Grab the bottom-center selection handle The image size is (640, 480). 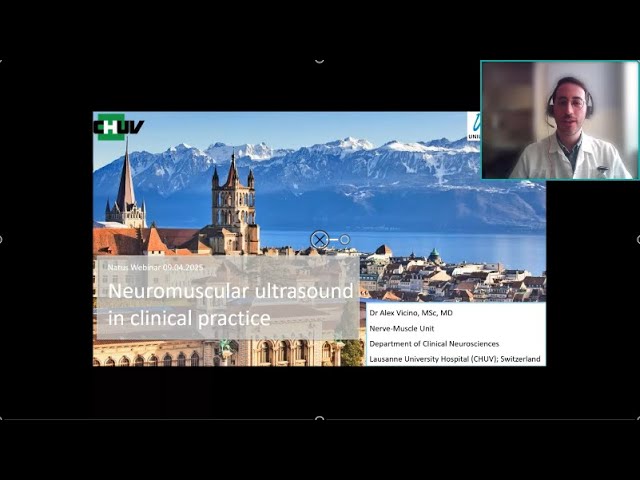[x=320, y=418]
